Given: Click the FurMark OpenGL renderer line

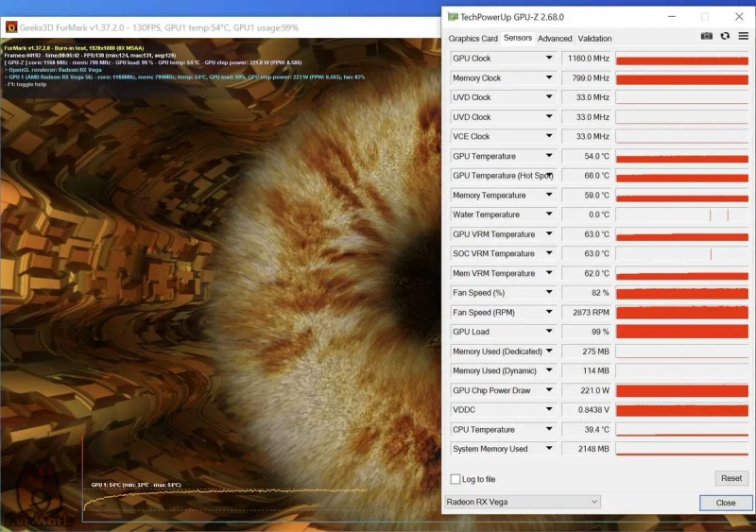Looking at the screenshot, I should coord(53,70).
